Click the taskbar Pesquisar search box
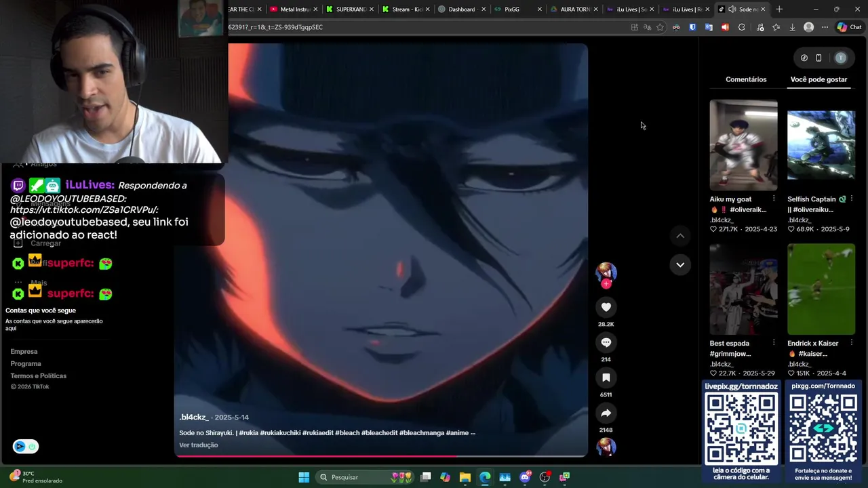Image resolution: width=868 pixels, height=488 pixels. [x=366, y=477]
